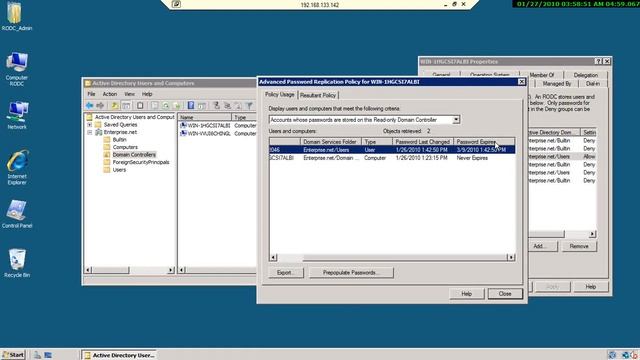This screenshot has height=360, width=640.
Task: Switch to the Resultant Policy tab
Action: (x=318, y=95)
